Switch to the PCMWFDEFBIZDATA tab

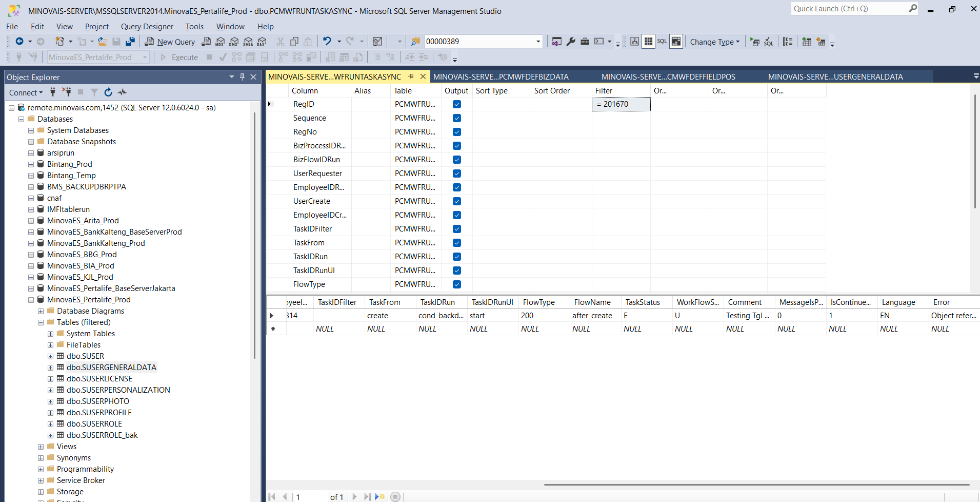click(x=501, y=76)
